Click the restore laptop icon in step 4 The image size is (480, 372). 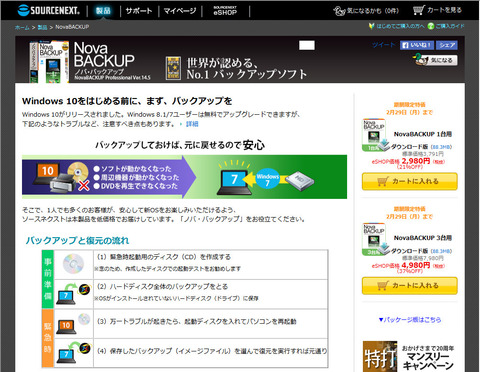coord(73,353)
